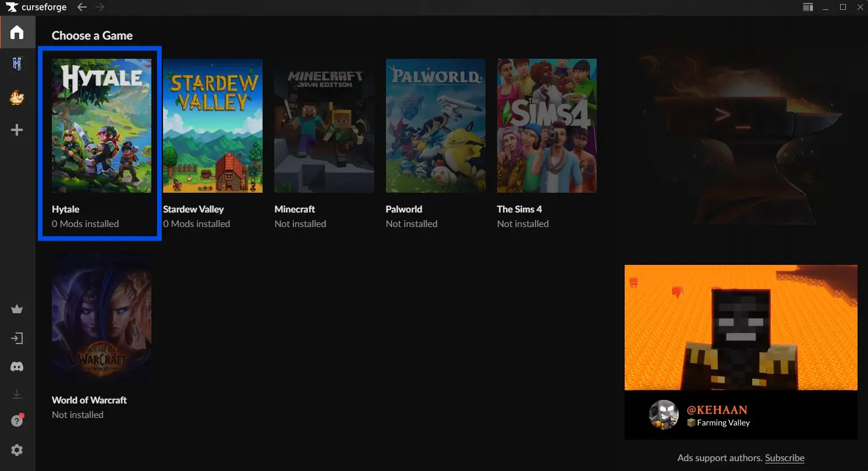868x471 pixels.
Task: Select the Hytale icon in sidebar
Action: point(17,63)
